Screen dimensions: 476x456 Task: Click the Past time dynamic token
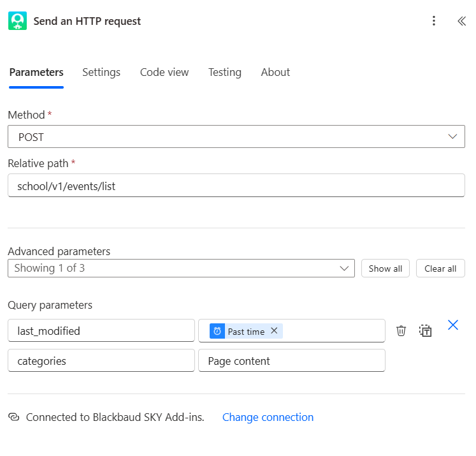(x=245, y=332)
